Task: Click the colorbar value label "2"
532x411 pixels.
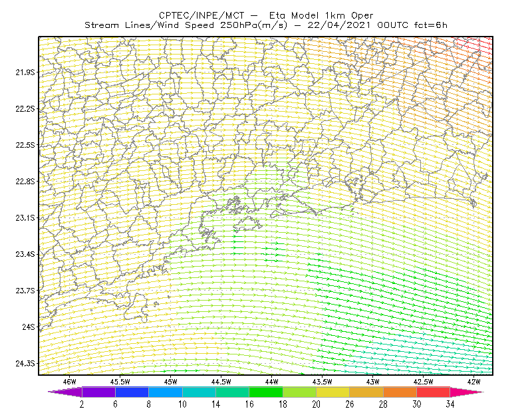Action: pyautogui.click(x=82, y=404)
